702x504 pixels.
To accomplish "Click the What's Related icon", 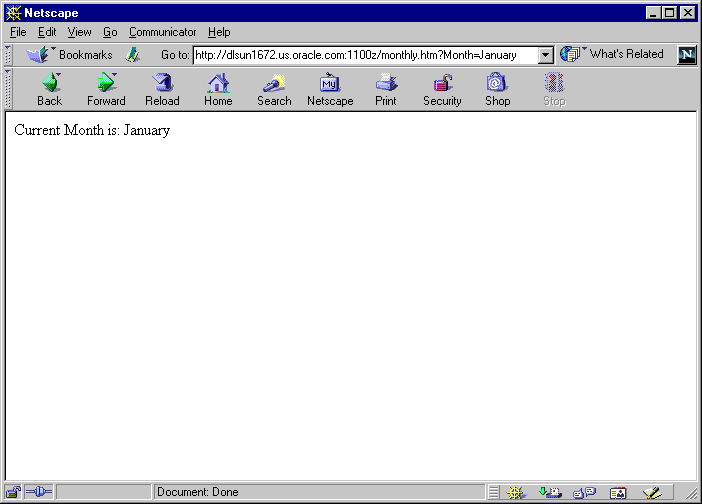I will [570, 54].
